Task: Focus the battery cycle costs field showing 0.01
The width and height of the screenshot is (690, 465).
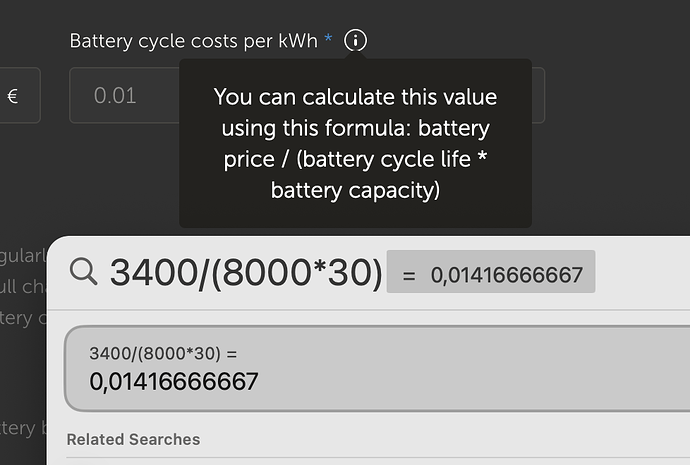Action: click(x=120, y=96)
